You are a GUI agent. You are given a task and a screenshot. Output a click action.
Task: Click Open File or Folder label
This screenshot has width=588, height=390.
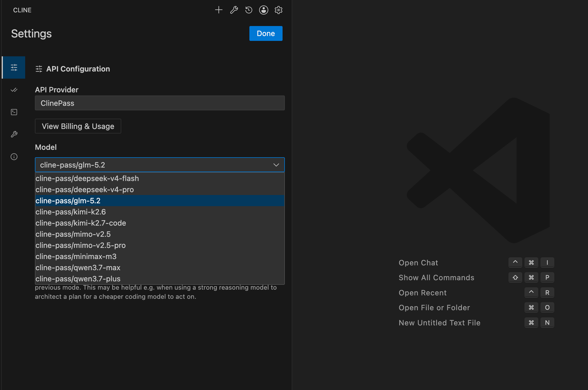tap(434, 308)
